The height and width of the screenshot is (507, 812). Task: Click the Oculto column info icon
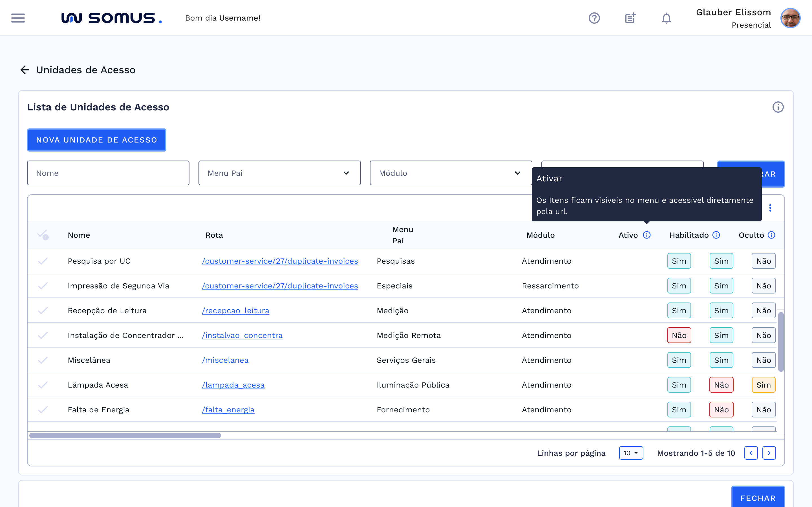[771, 235]
